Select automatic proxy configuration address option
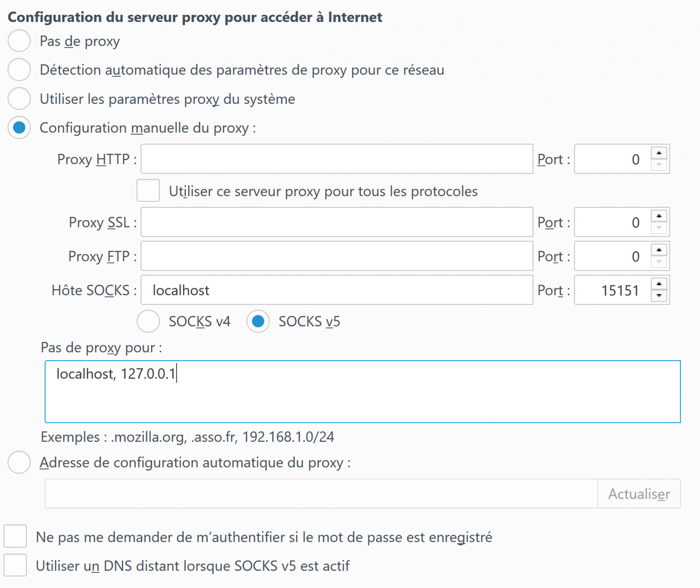This screenshot has height=588, width=700. tap(19, 463)
